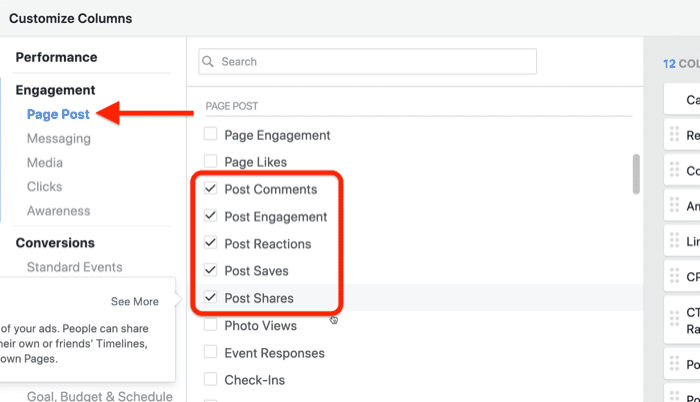This screenshot has width=700, height=402.
Task: Click the See More link in the tooltip
Action: (x=134, y=302)
